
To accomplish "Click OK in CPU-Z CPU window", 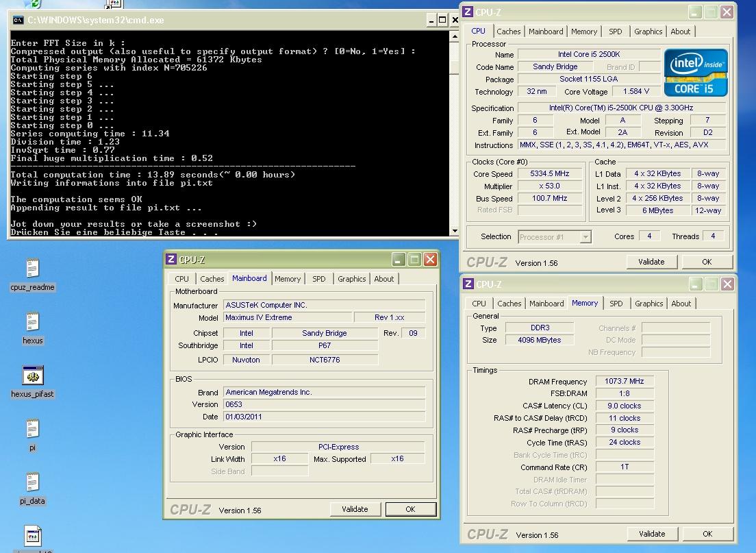I will coord(706,262).
